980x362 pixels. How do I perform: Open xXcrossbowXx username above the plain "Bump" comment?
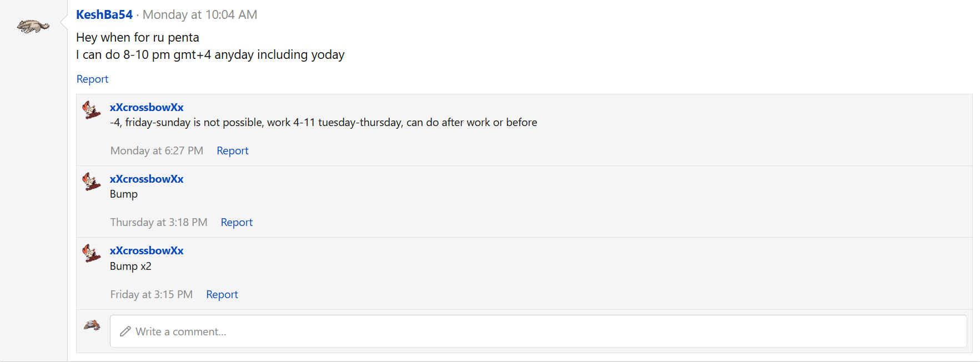147,179
